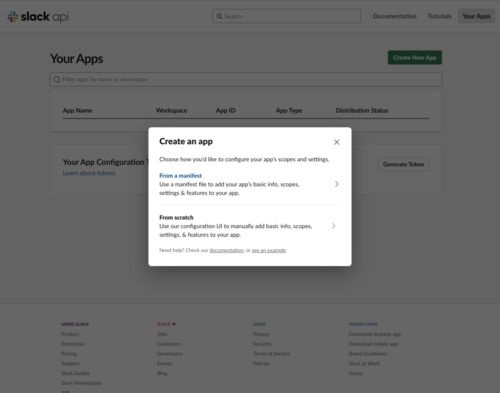
Task: Choose the From scratch option title
Action: [176, 217]
